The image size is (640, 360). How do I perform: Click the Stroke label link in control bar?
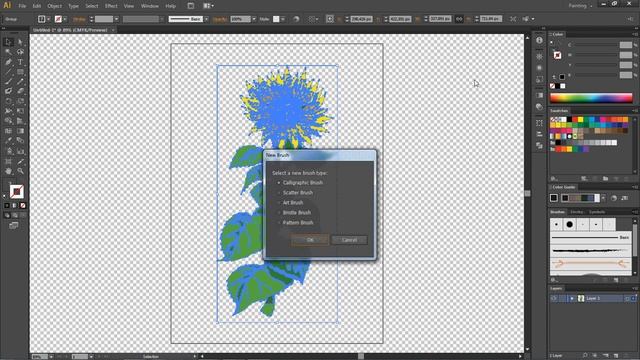[80, 19]
